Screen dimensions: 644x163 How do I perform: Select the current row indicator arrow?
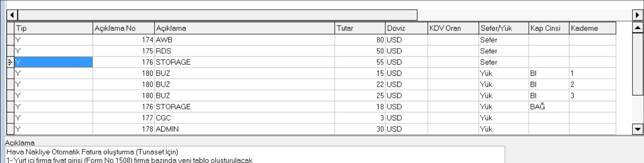point(11,62)
